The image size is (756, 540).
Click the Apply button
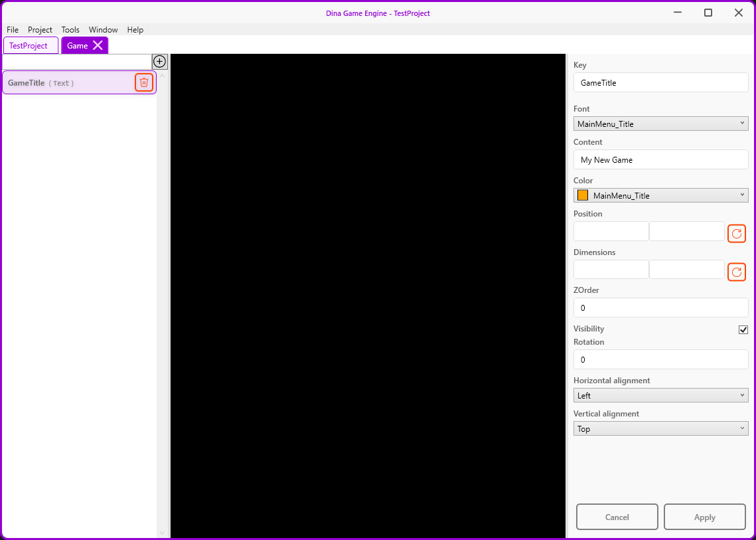pyautogui.click(x=704, y=517)
